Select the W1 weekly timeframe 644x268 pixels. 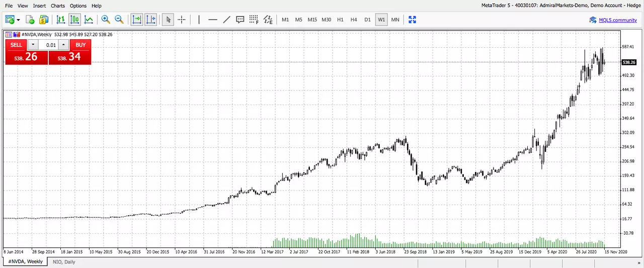381,20
